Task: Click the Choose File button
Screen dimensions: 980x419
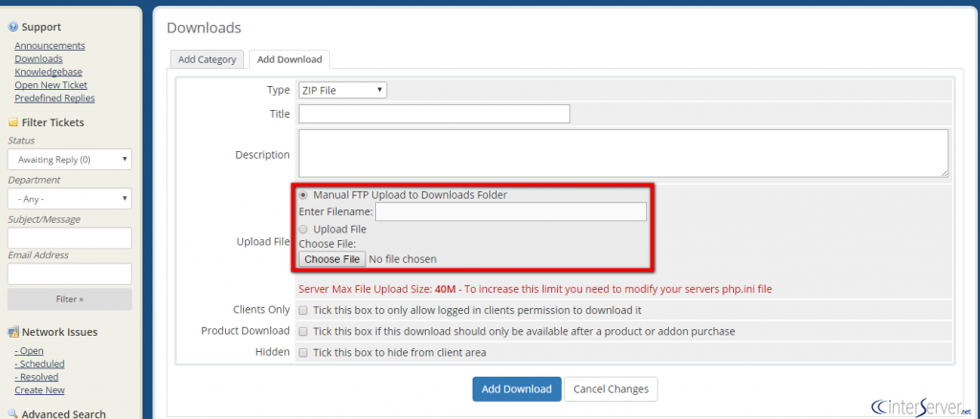Action: [x=332, y=258]
